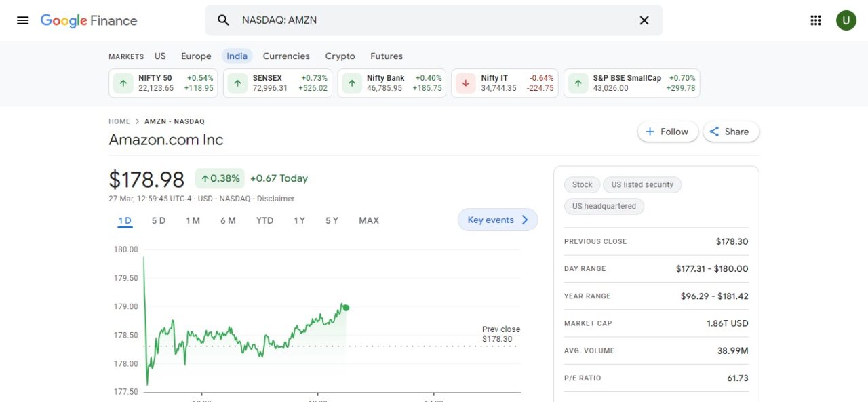Image resolution: width=868 pixels, height=402 pixels.
Task: Click the breadcrumb chevron after HOME
Action: [x=137, y=121]
